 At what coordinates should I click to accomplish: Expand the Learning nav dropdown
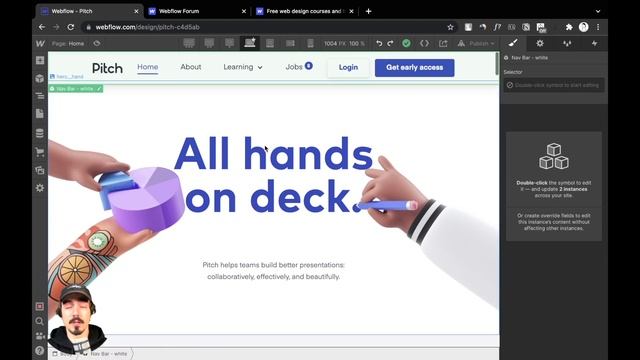[x=243, y=67]
